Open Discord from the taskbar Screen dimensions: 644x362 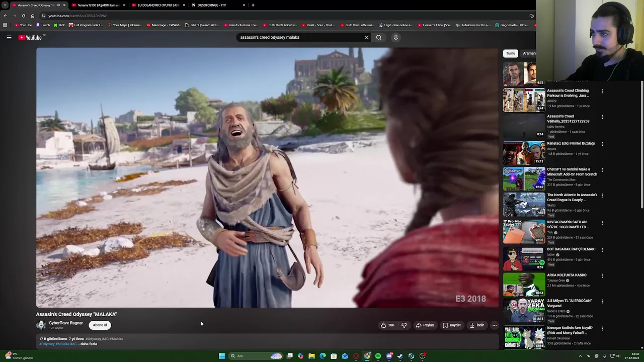(389, 356)
